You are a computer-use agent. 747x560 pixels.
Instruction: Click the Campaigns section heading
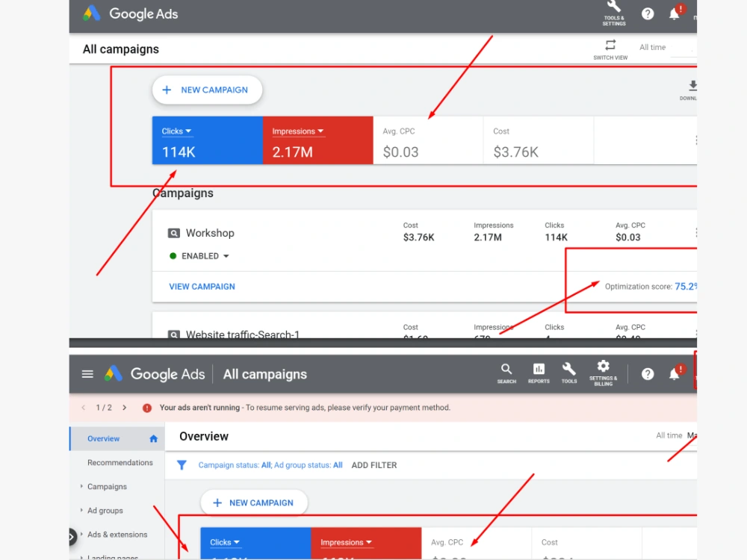click(183, 193)
